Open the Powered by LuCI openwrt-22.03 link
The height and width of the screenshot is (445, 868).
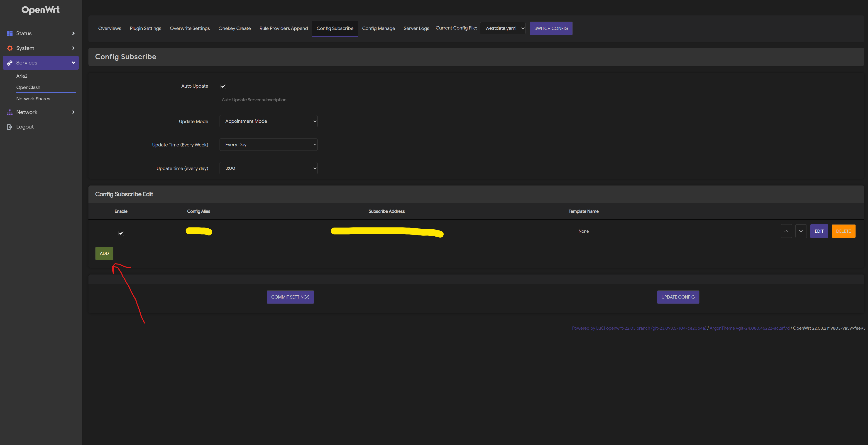pyautogui.click(x=639, y=328)
